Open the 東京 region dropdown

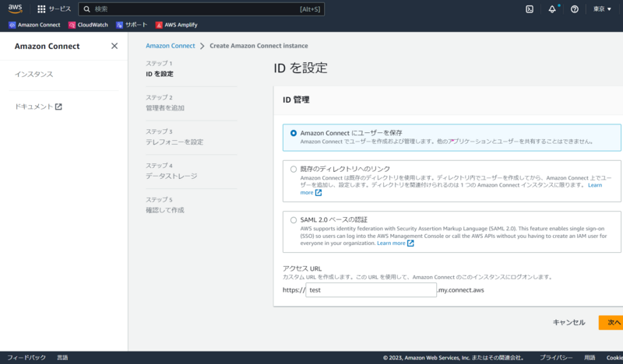(x=602, y=9)
